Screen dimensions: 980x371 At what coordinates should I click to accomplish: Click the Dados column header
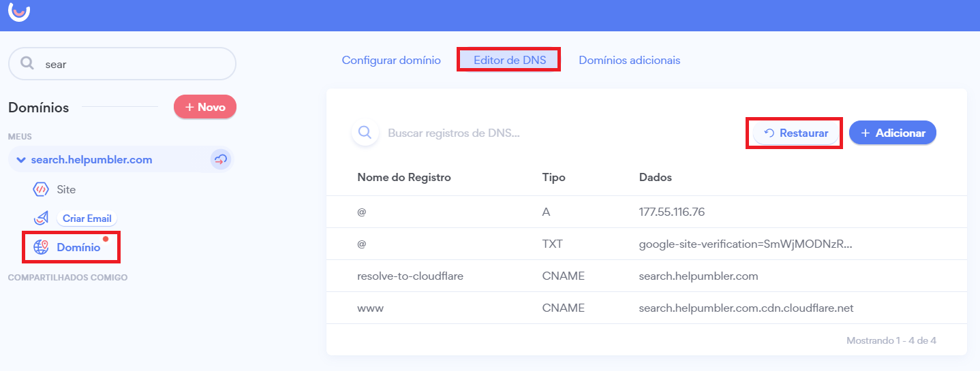click(656, 178)
